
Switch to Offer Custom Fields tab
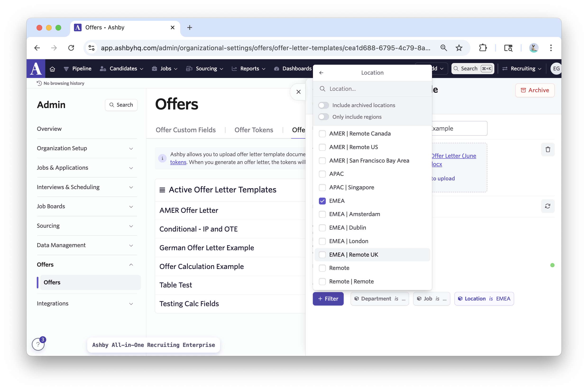coord(186,130)
